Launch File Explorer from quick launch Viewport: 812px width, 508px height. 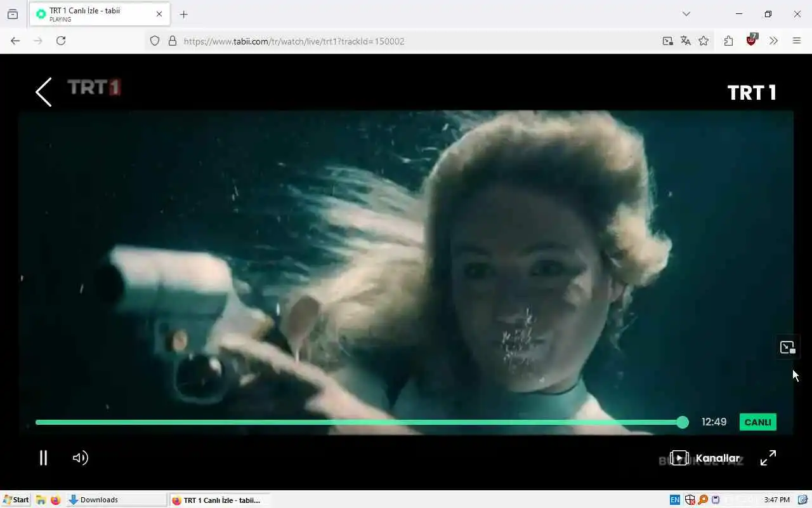pyautogui.click(x=41, y=500)
